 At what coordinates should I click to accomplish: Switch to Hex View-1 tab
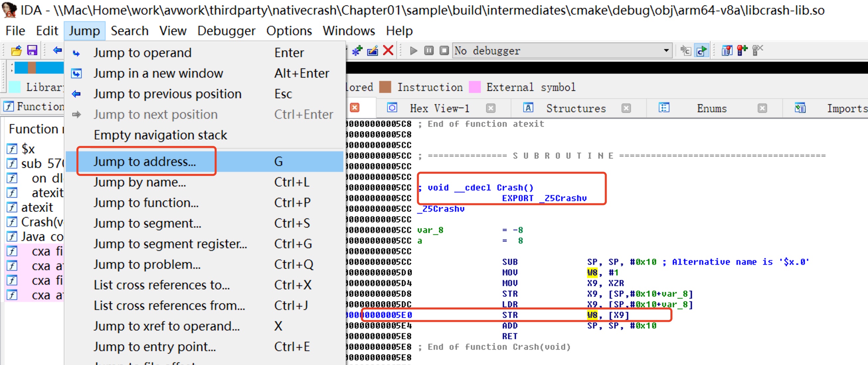click(x=439, y=109)
